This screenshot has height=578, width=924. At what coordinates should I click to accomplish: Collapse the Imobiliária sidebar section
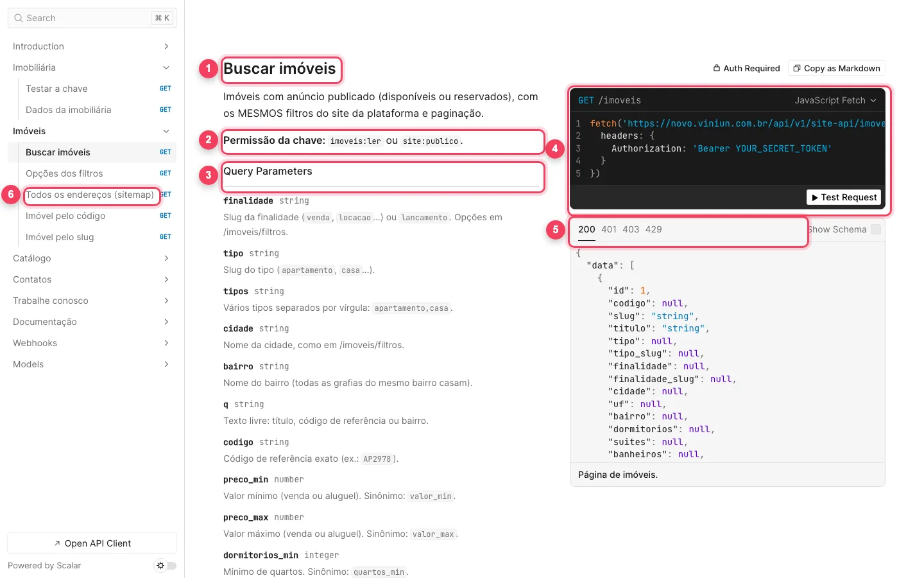(x=92, y=67)
